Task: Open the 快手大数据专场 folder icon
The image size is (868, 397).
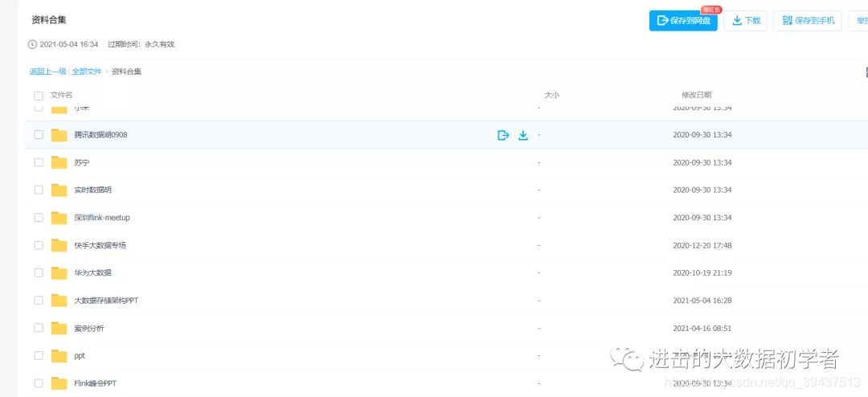Action: 59,245
